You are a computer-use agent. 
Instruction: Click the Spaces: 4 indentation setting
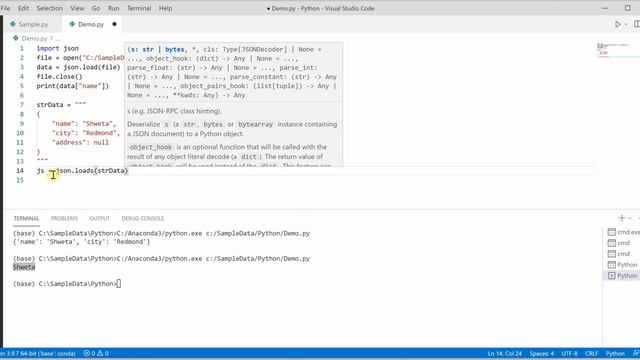542,353
